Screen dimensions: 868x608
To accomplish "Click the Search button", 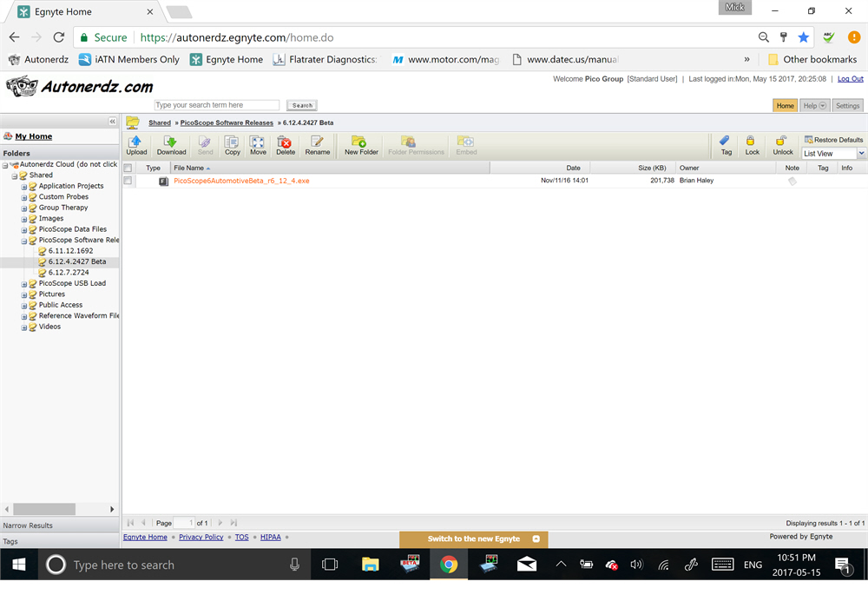I will tap(302, 105).
